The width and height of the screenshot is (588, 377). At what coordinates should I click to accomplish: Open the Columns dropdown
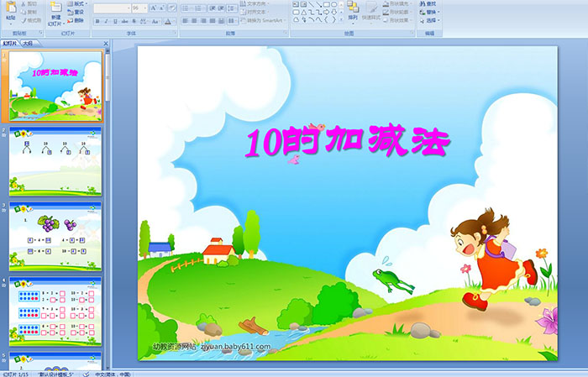tap(232, 21)
